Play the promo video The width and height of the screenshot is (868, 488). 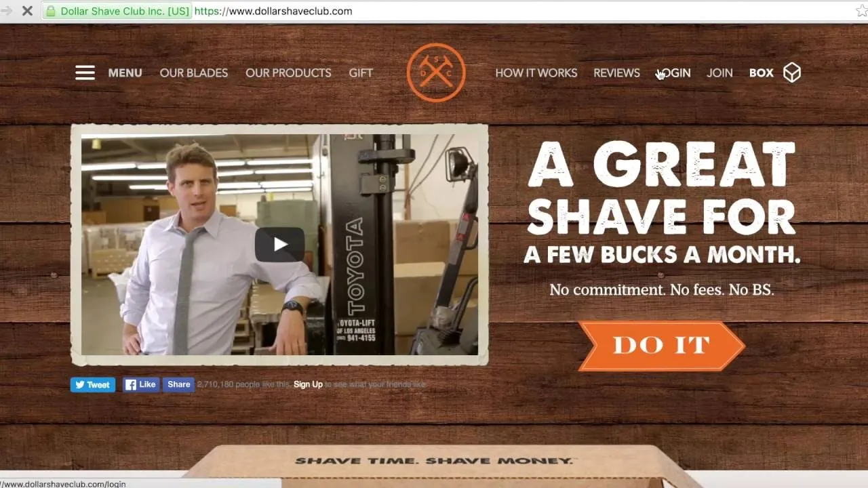279,245
